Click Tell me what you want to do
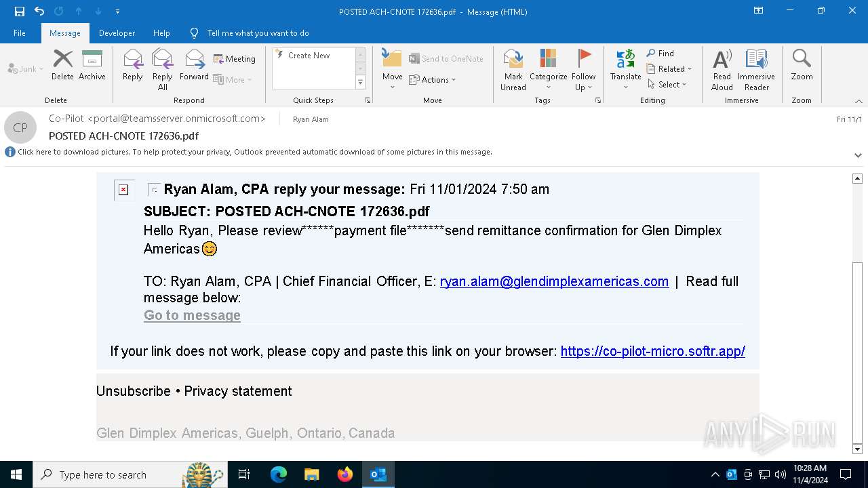This screenshot has height=488, width=868. point(258,33)
